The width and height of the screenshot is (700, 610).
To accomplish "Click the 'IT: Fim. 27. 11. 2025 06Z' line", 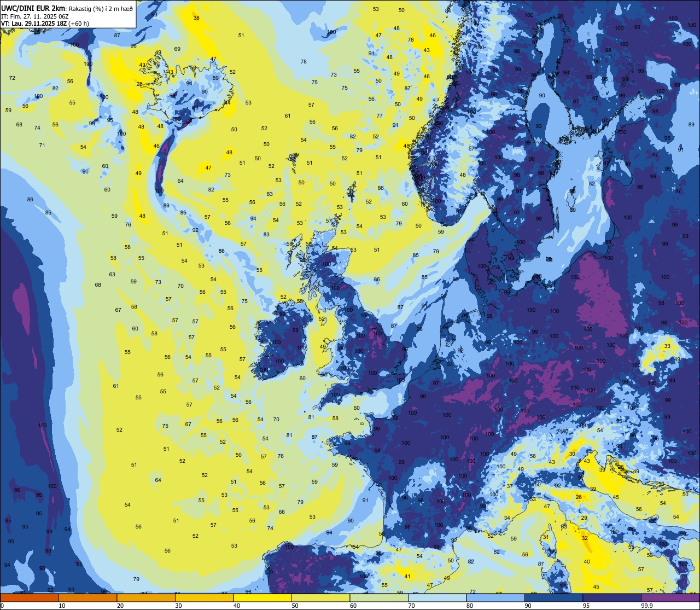I will pos(34,16).
